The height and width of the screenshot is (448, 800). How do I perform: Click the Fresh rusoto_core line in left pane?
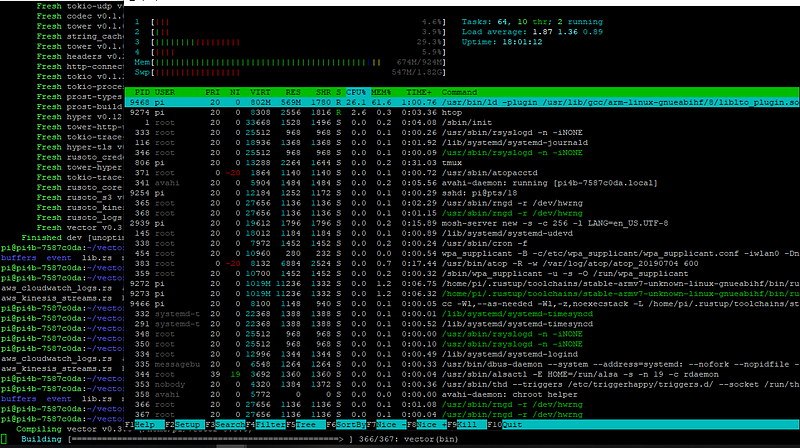tap(80, 188)
